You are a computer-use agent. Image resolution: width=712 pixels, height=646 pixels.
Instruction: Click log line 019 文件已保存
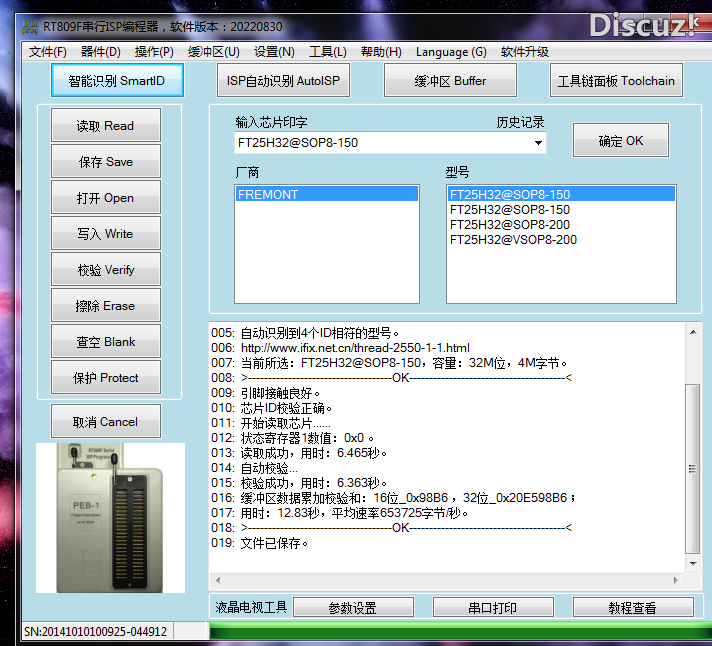point(259,542)
